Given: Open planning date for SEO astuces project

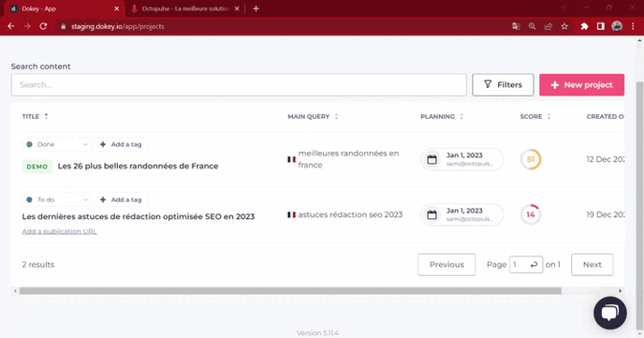Looking at the screenshot, I should click(462, 214).
